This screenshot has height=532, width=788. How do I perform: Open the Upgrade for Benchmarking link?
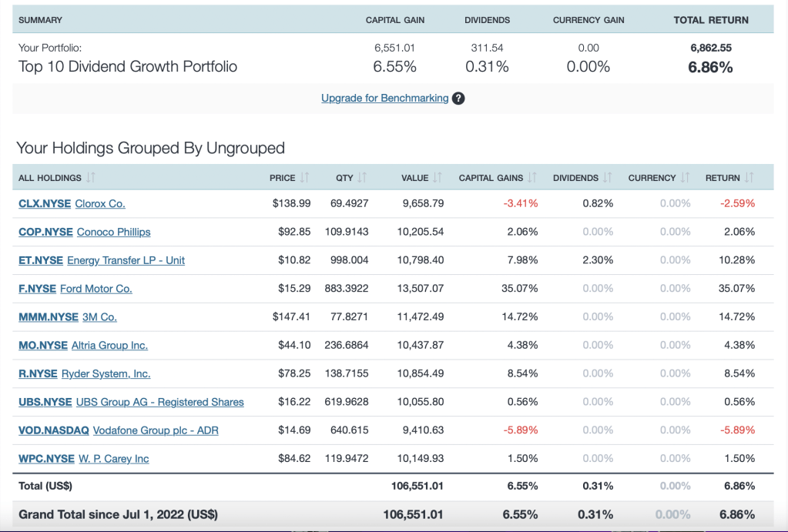[384, 99]
